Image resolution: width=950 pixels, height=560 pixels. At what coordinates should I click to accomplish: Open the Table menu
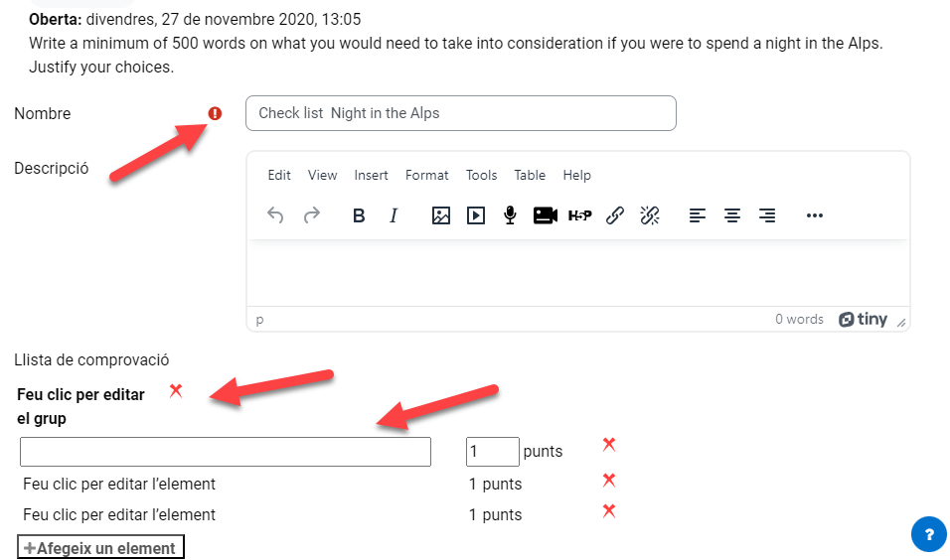click(530, 175)
